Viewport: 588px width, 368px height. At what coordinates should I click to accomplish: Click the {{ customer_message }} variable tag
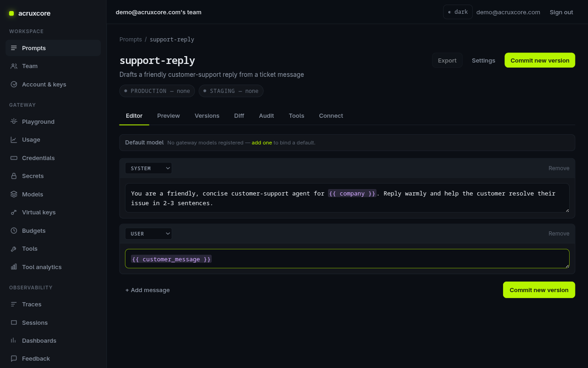171,259
